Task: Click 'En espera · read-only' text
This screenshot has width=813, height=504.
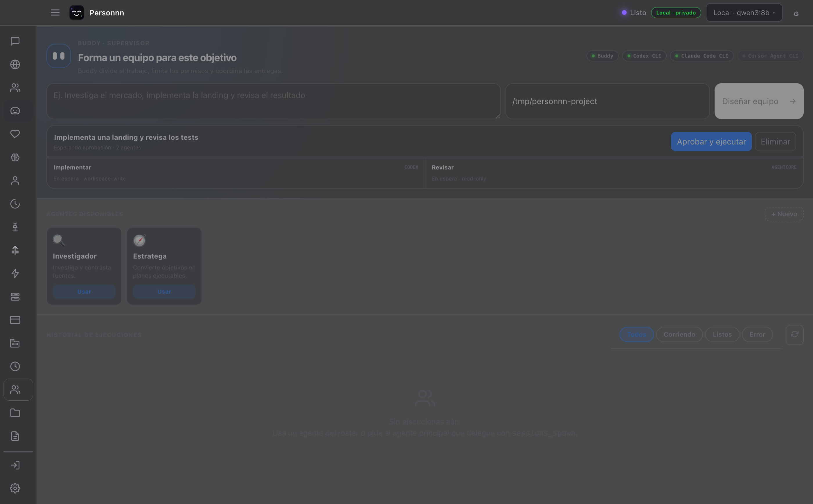Action: [x=459, y=179]
